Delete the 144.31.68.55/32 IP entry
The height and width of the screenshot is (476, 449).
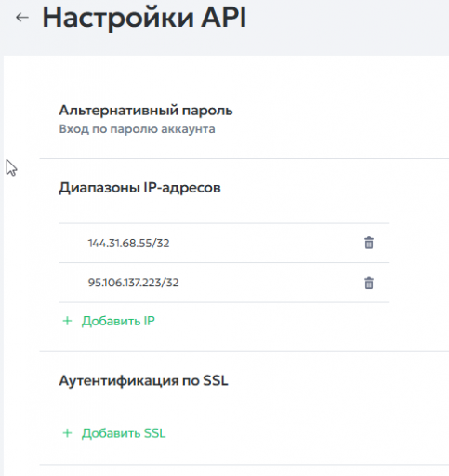tap(369, 243)
